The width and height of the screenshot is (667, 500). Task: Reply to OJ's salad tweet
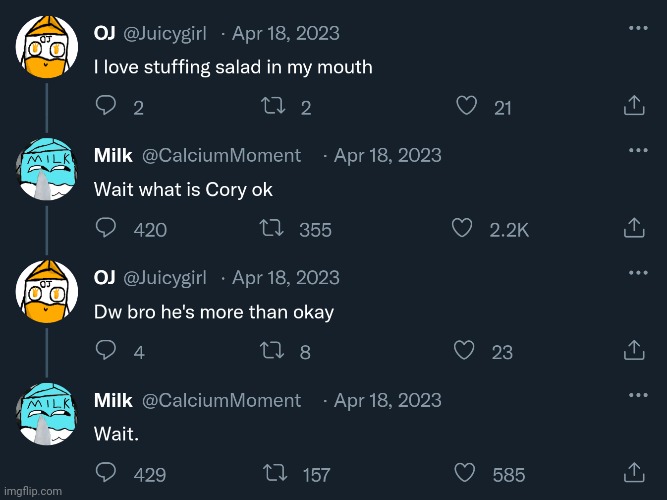coord(105,106)
